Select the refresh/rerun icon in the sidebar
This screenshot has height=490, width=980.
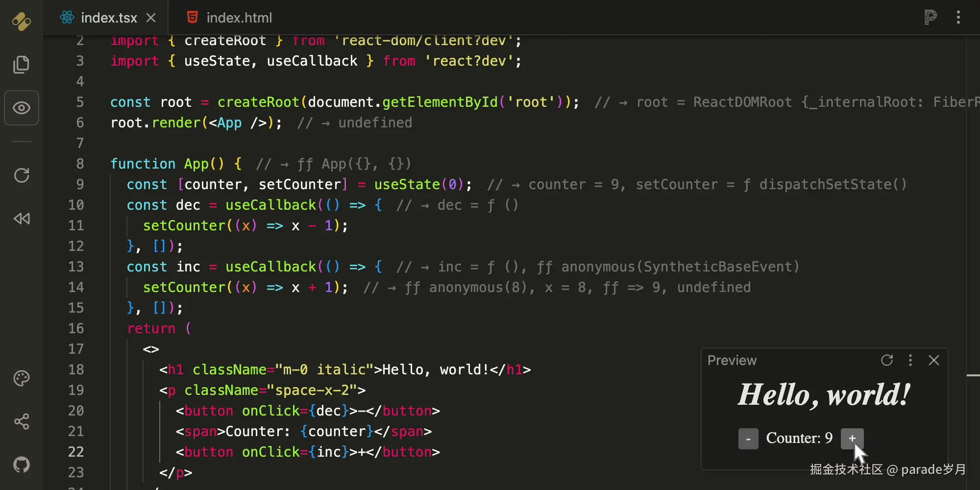pos(21,175)
